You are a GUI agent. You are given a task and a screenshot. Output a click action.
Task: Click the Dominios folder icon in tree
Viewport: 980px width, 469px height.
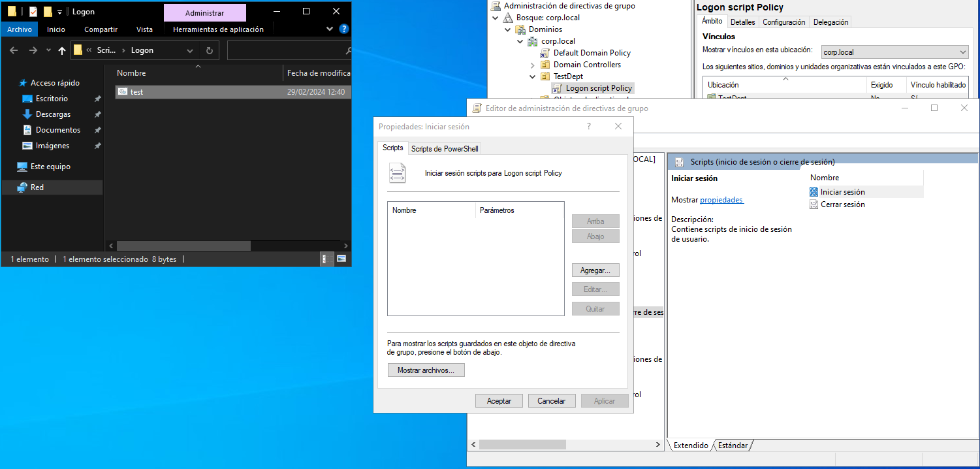(x=520, y=29)
